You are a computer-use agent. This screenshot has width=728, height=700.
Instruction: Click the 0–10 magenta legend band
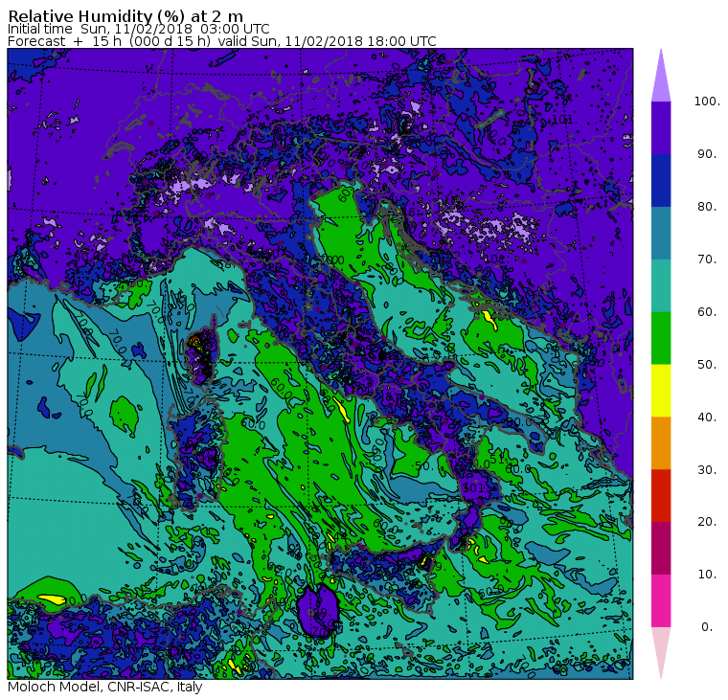[661, 601]
